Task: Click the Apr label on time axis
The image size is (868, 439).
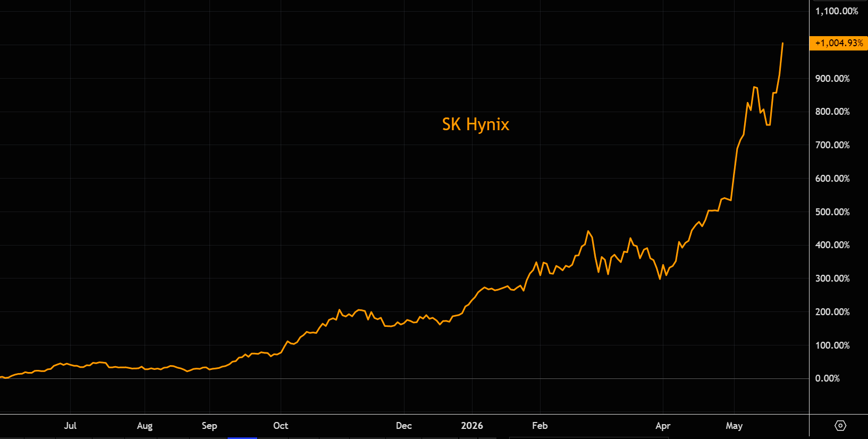Action: point(663,426)
